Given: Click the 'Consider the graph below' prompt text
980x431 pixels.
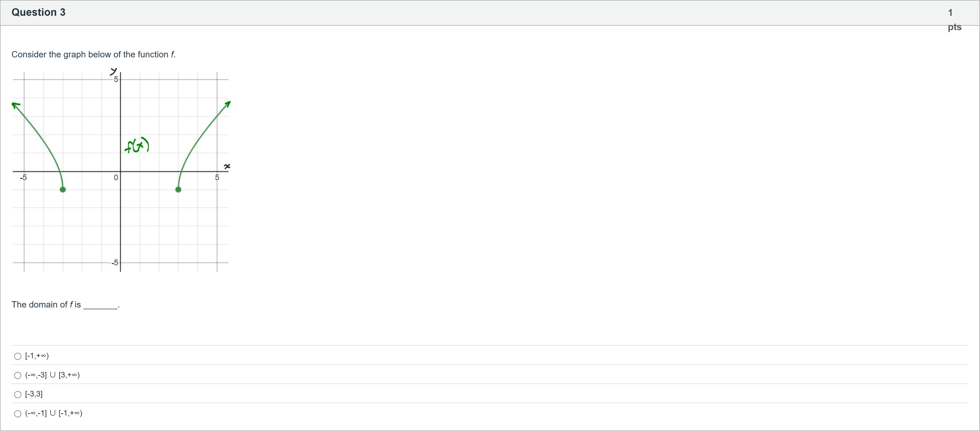Looking at the screenshot, I should click(93, 54).
